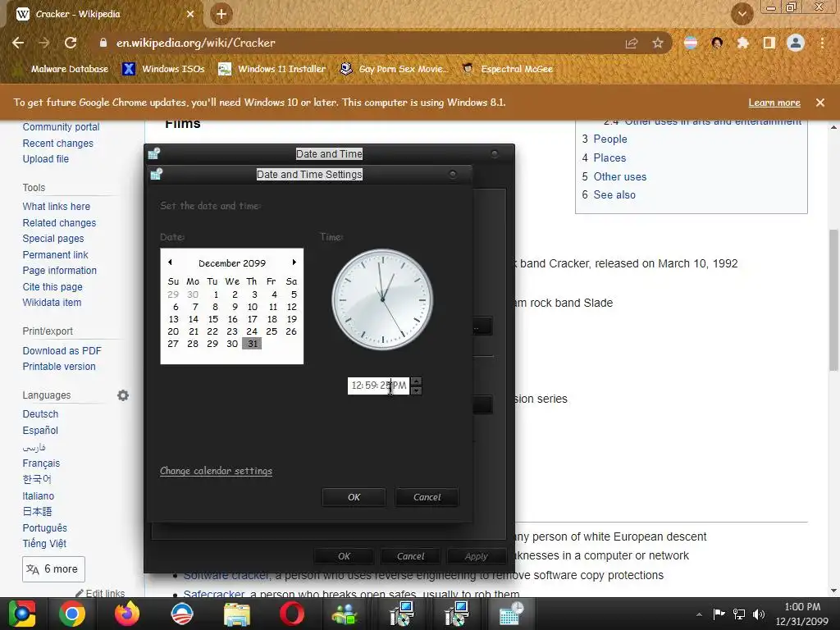Open the Windows ISOs bookmark
Viewport: 840px width, 630px height.
pos(164,69)
